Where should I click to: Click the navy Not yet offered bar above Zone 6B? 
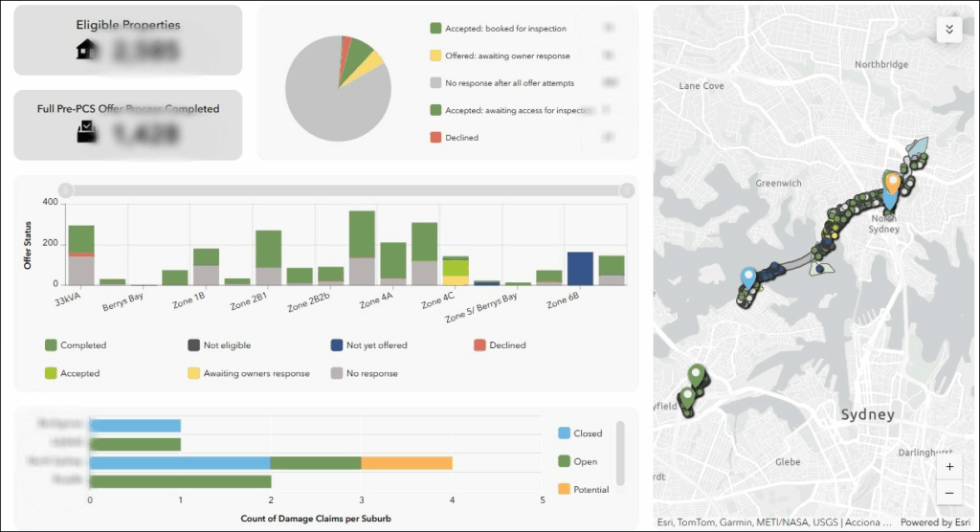click(580, 269)
